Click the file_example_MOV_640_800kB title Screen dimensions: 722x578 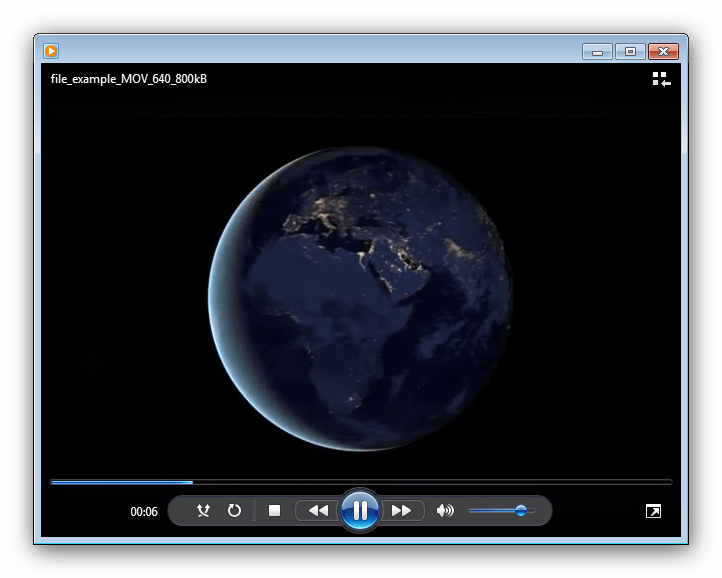tap(129, 79)
